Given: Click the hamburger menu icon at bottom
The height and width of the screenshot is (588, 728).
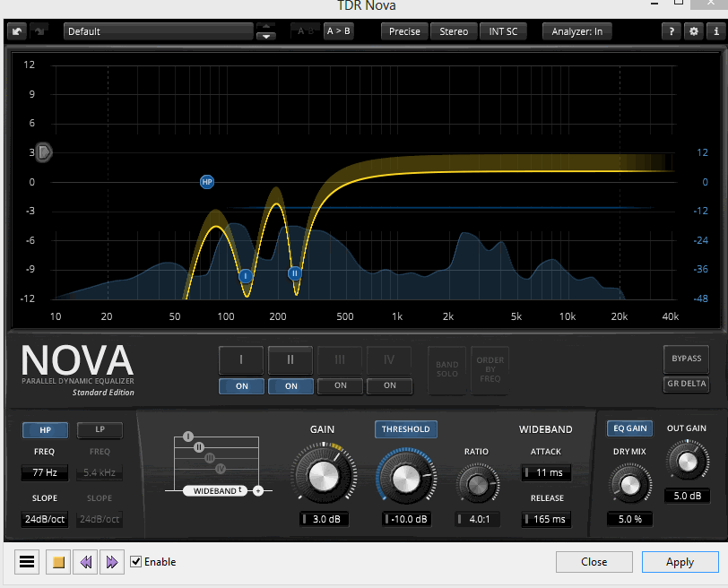Looking at the screenshot, I should click(x=27, y=562).
